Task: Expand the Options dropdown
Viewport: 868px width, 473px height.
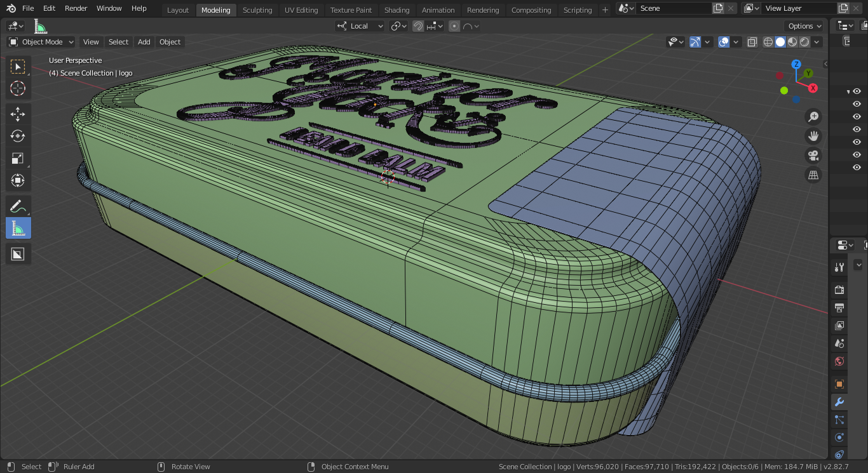Action: (x=804, y=26)
